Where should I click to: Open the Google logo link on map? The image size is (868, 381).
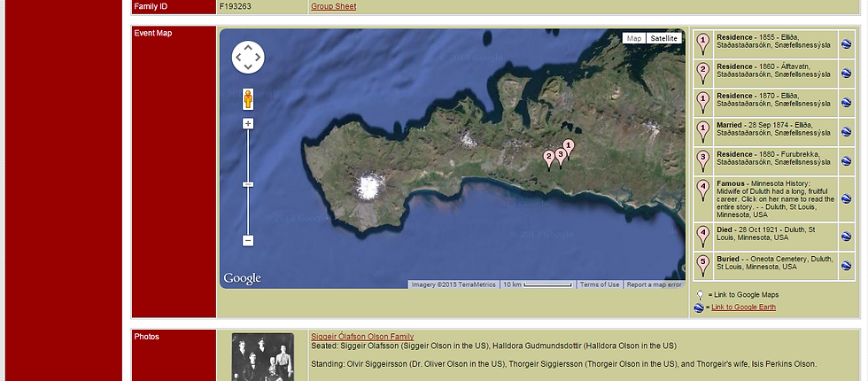(242, 278)
